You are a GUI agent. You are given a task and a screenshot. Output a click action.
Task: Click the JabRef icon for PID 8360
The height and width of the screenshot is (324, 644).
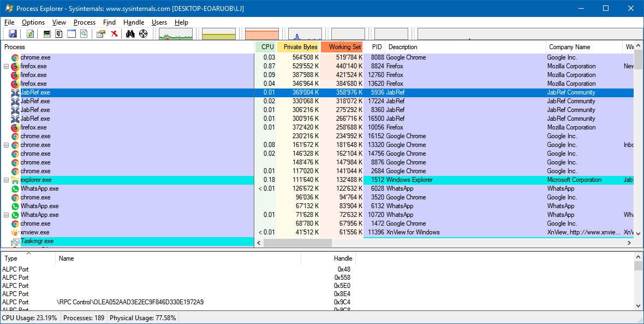(15, 110)
